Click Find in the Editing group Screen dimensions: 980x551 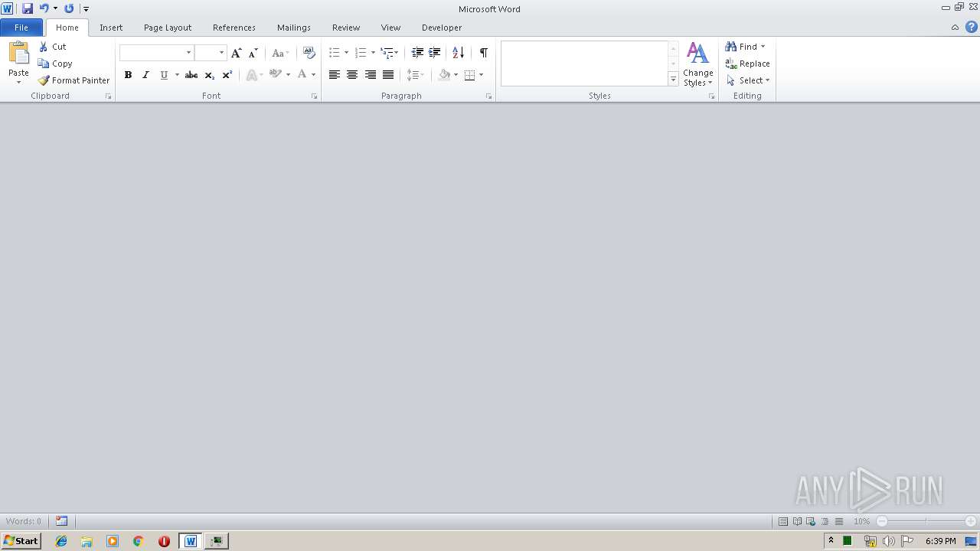point(746,47)
